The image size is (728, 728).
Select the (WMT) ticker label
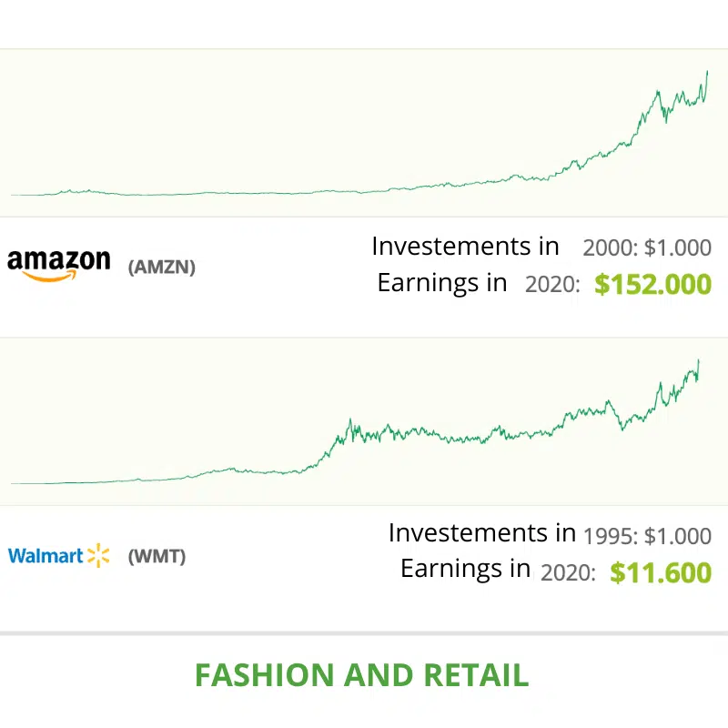point(157,556)
